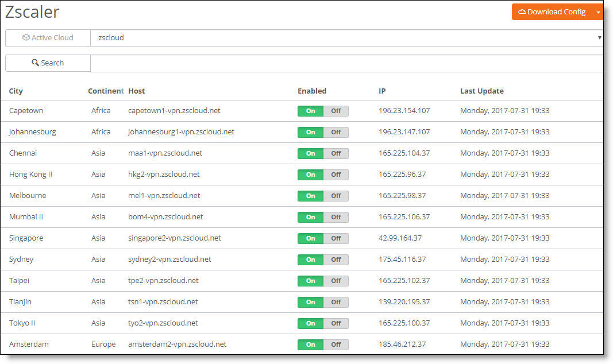The height and width of the screenshot is (364, 613).
Task: Click the Capetown city cell
Action: 26,111
